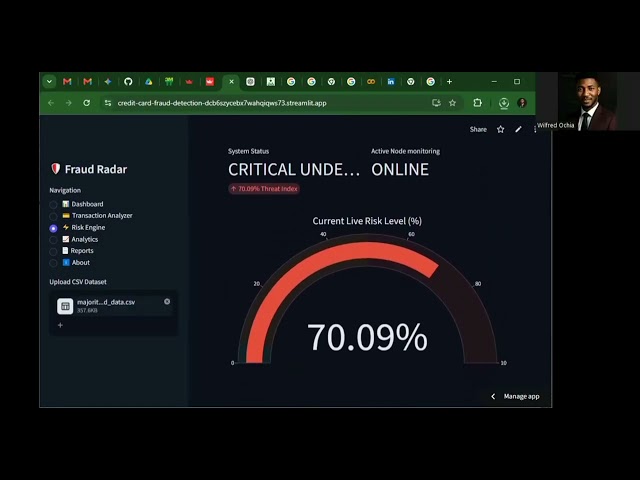The width and height of the screenshot is (640, 480).
Task: Click the CRITICAL UNDE… status value
Action: point(293,169)
